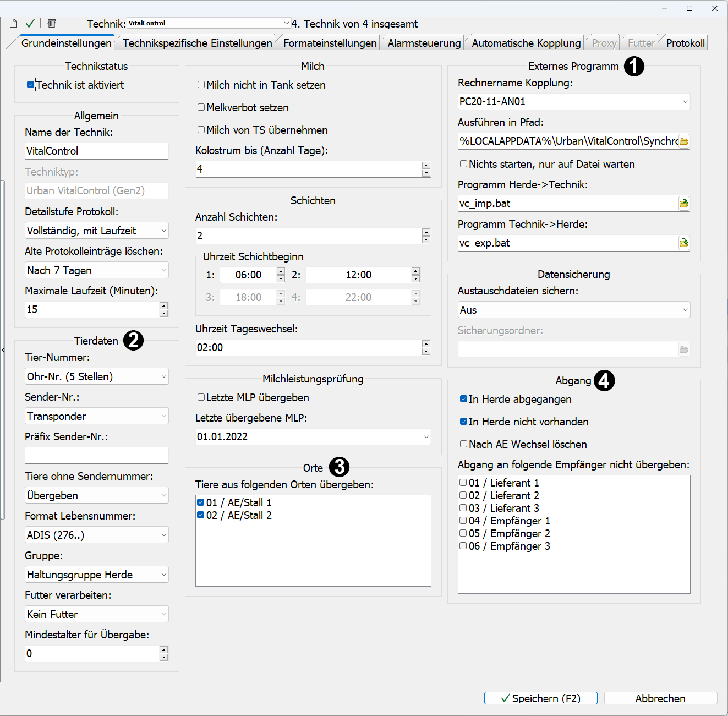Open Protokoll tab
728x716 pixels.
[x=685, y=43]
